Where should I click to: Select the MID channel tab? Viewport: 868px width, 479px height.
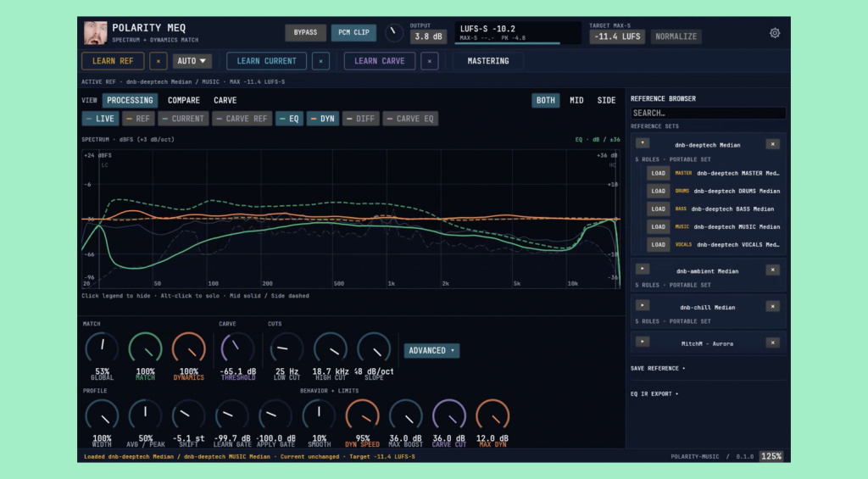click(576, 100)
